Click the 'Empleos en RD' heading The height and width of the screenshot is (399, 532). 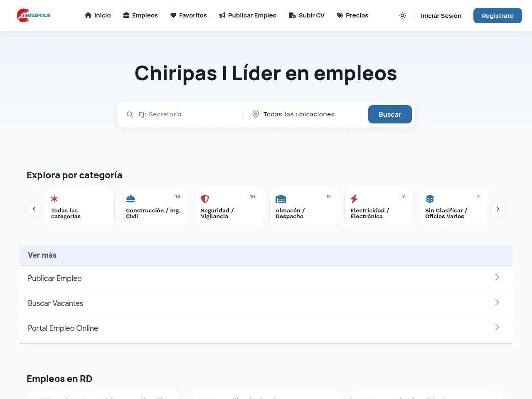[59, 379]
